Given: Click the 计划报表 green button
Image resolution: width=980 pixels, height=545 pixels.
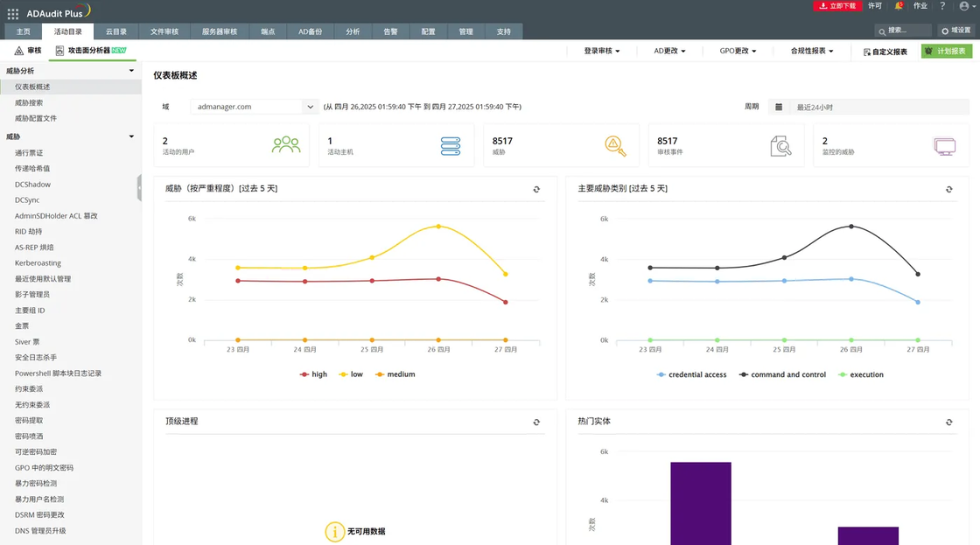Looking at the screenshot, I should (x=946, y=52).
